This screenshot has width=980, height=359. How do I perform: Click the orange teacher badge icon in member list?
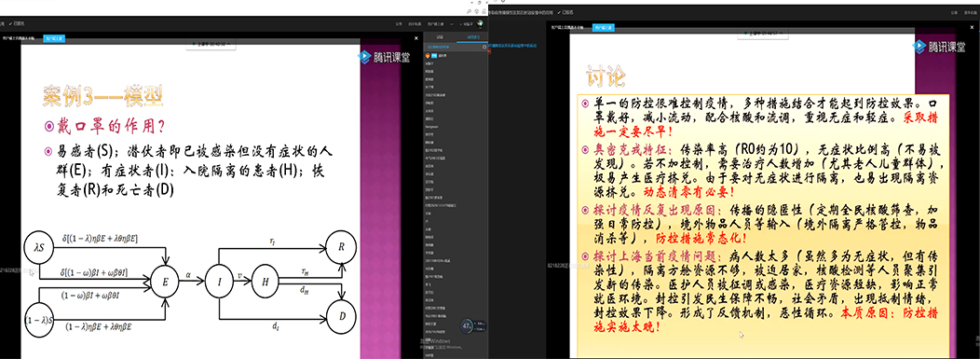tap(428, 56)
